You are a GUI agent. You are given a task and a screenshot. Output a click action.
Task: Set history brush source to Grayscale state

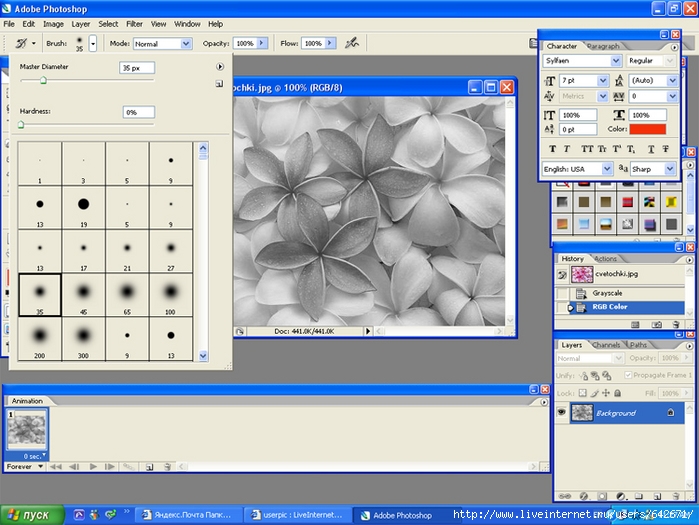click(x=562, y=293)
